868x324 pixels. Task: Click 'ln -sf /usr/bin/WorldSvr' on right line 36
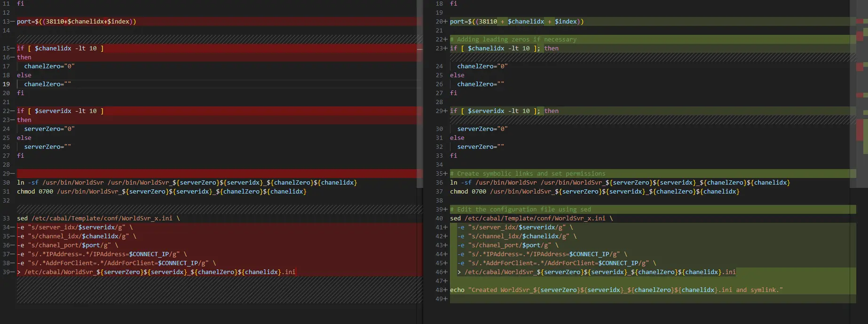click(x=493, y=182)
